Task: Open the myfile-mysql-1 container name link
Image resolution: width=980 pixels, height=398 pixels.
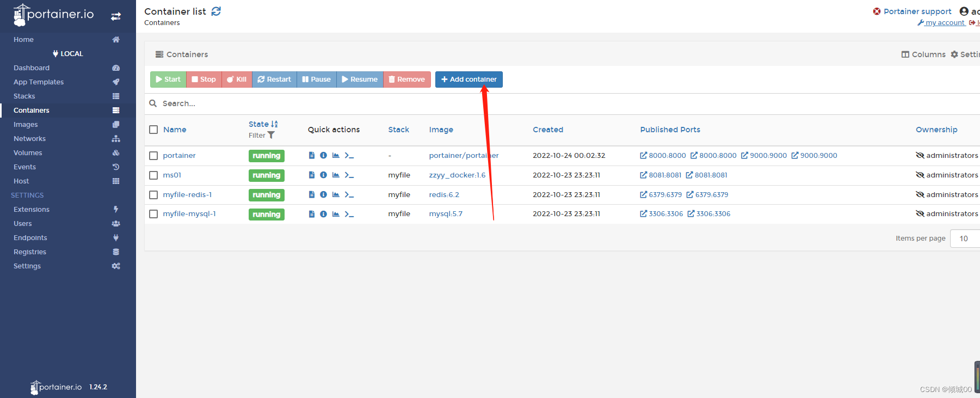Action: (189, 214)
